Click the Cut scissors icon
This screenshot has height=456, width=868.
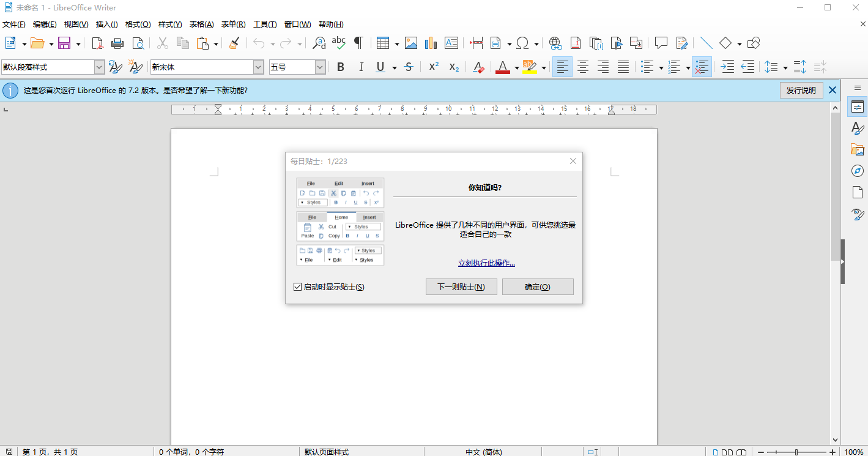[162, 43]
